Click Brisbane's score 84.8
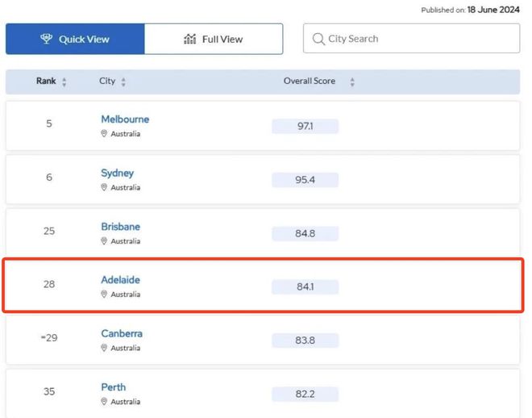 (x=305, y=234)
